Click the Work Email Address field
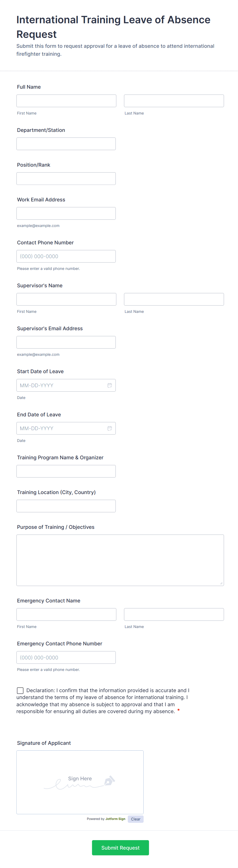238x868 pixels. point(66,213)
